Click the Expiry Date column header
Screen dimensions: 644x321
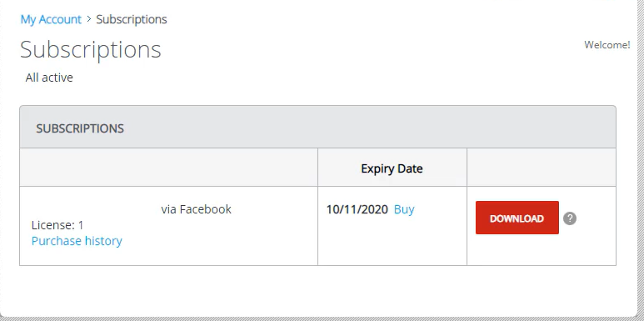(392, 168)
